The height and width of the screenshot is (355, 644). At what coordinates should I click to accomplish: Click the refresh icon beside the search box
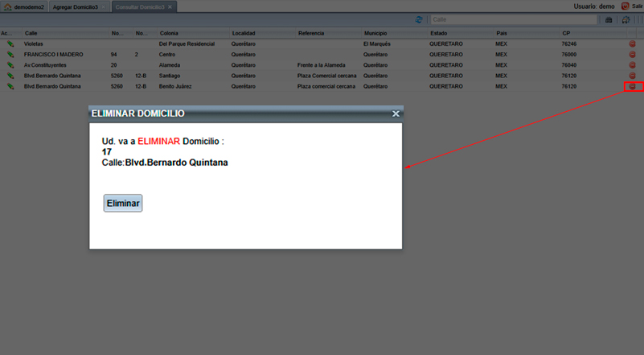(419, 19)
